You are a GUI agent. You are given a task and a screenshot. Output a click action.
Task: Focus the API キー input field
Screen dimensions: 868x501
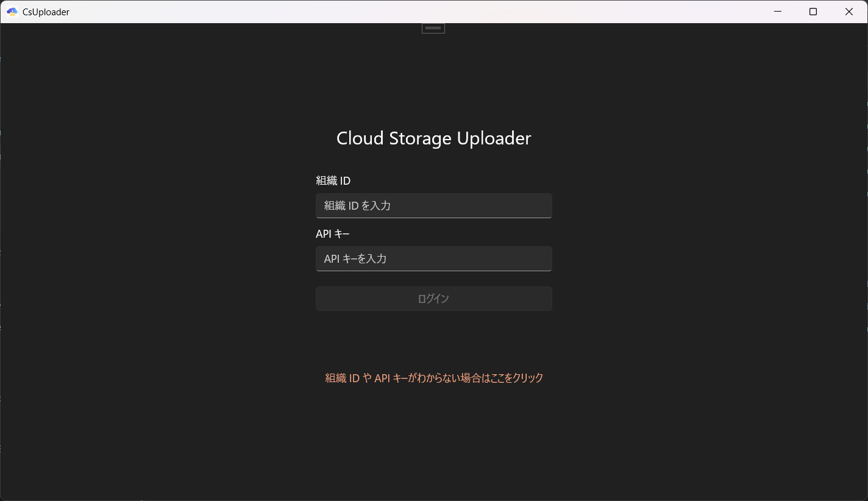coord(433,258)
